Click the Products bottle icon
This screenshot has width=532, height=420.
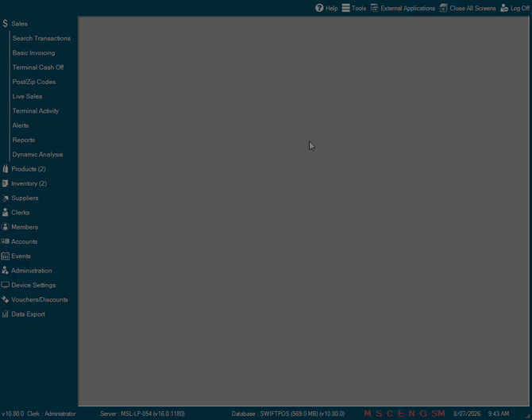point(5,168)
